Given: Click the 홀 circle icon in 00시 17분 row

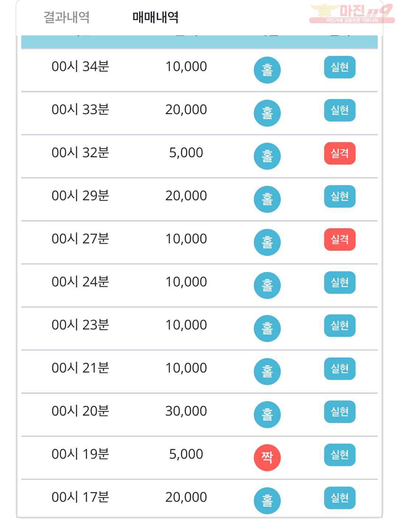Looking at the screenshot, I should point(267,501).
